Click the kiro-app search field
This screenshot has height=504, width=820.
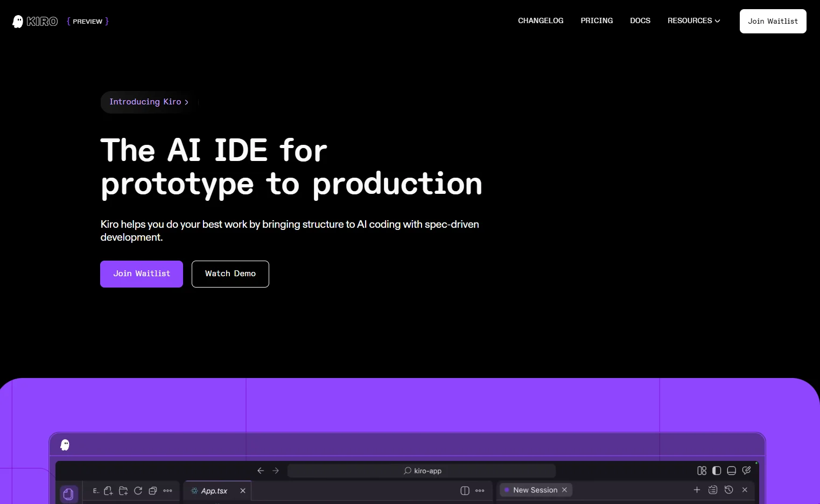[422, 471]
